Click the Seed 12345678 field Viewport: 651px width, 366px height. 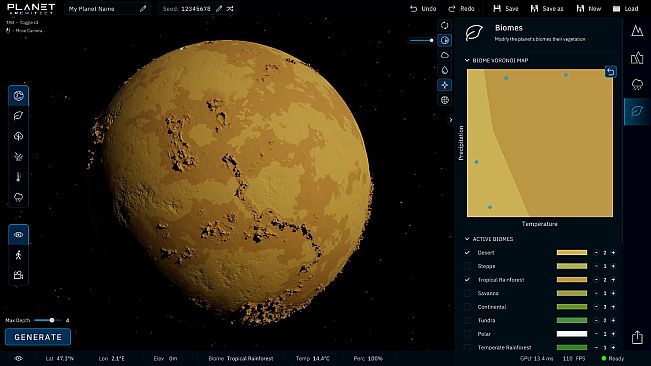point(197,9)
